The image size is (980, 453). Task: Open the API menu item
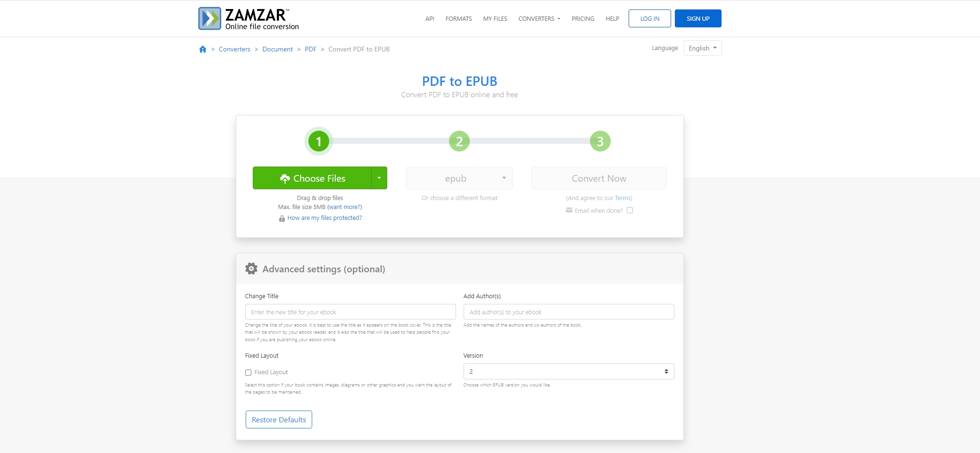tap(430, 19)
